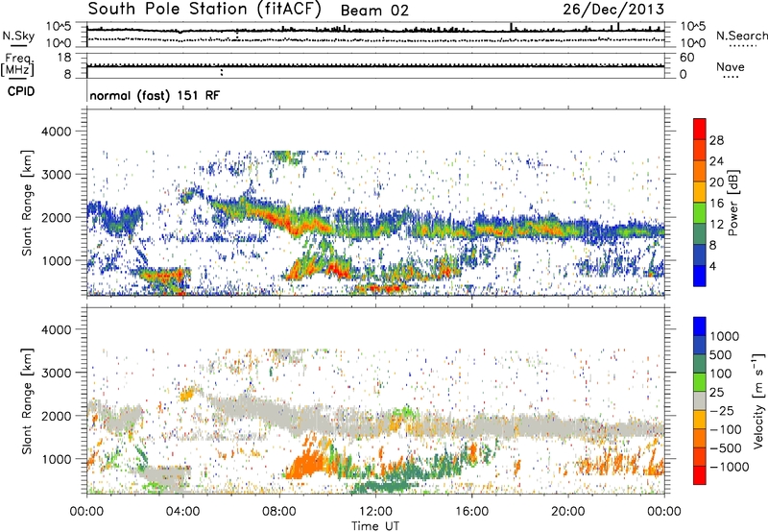The height and width of the screenshot is (532, 768).
Task: Click the gray segment of velocity colorbar
Action: point(700,401)
